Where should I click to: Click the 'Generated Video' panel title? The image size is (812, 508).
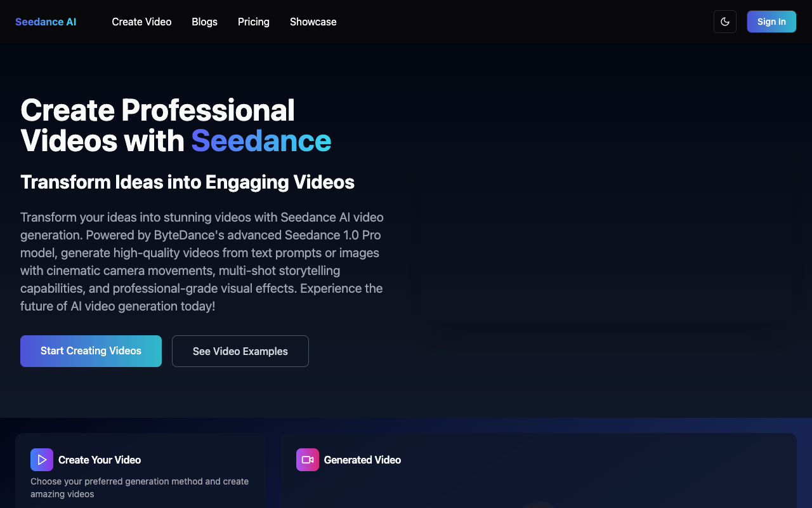pos(362,460)
